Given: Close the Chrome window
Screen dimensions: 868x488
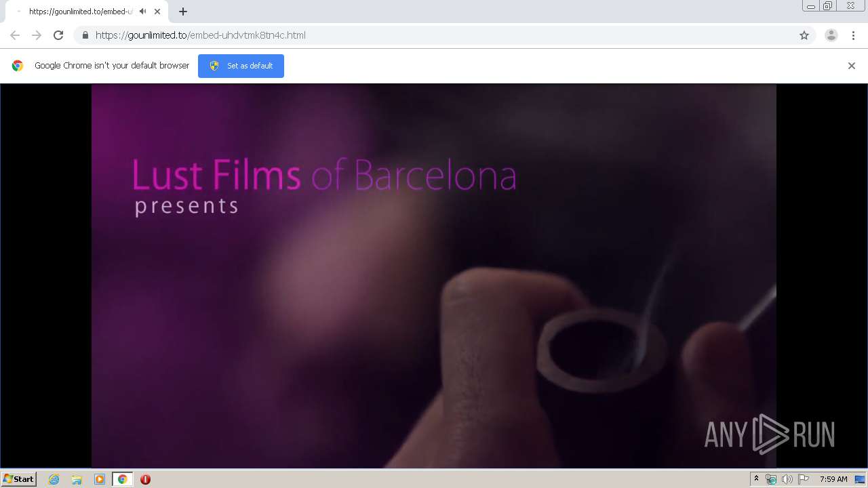Looking at the screenshot, I should (x=851, y=6).
